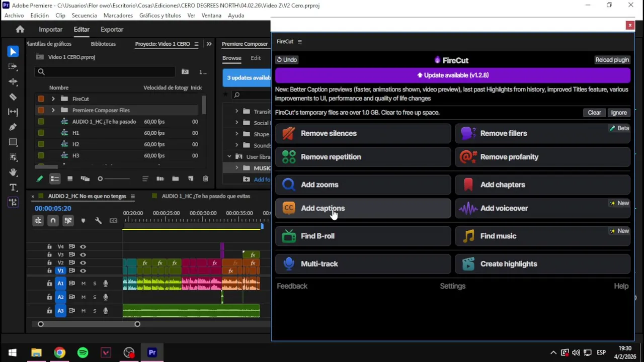644x362 pixels.
Task: Add a marker in the timeline
Action: [83, 221]
